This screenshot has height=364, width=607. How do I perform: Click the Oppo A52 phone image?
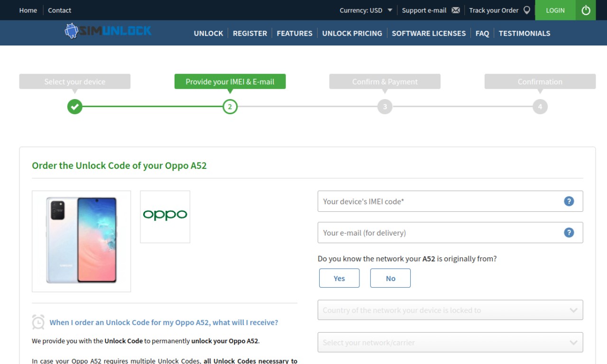click(x=81, y=241)
